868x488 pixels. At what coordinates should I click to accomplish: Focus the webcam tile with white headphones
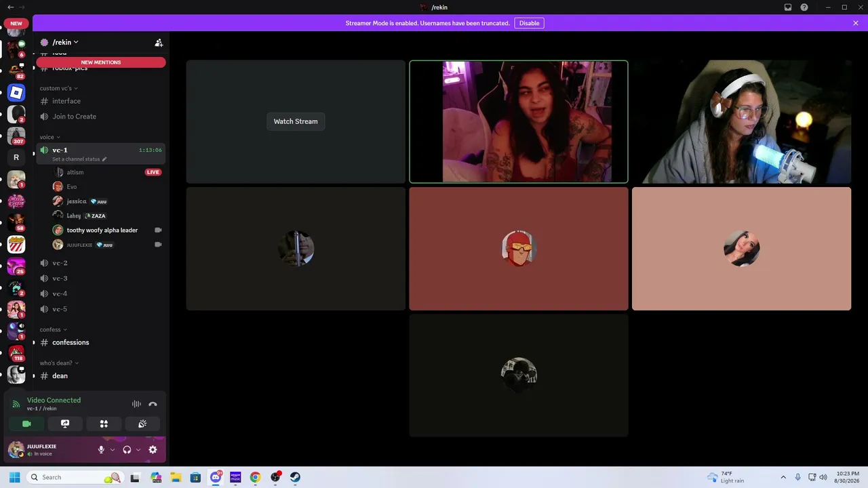point(741,121)
